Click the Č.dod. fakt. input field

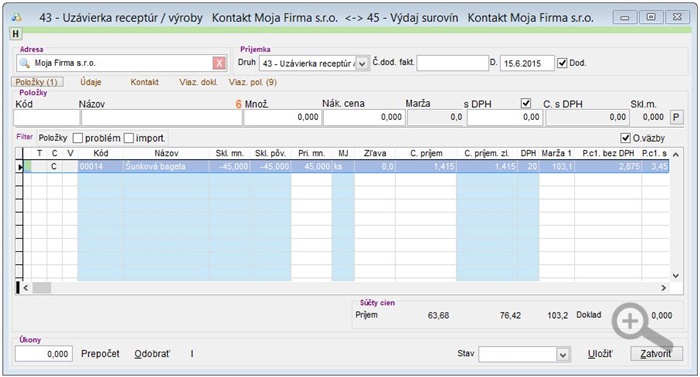452,63
